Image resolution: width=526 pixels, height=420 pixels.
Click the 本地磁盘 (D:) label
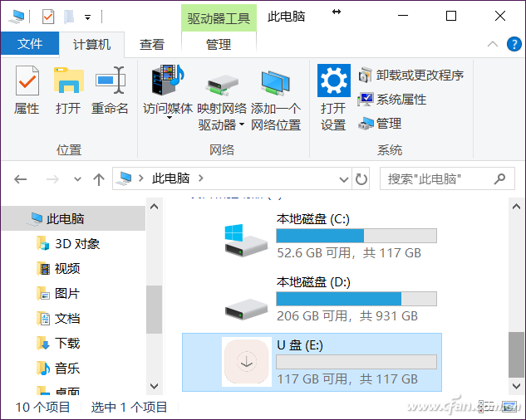[313, 282]
